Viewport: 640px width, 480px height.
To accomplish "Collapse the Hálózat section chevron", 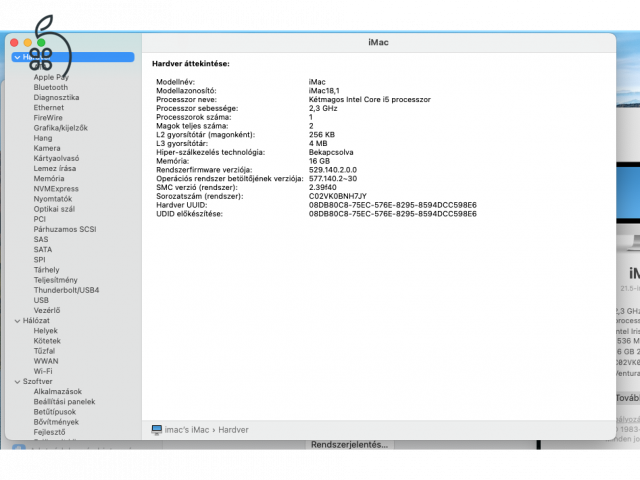I will point(17,321).
